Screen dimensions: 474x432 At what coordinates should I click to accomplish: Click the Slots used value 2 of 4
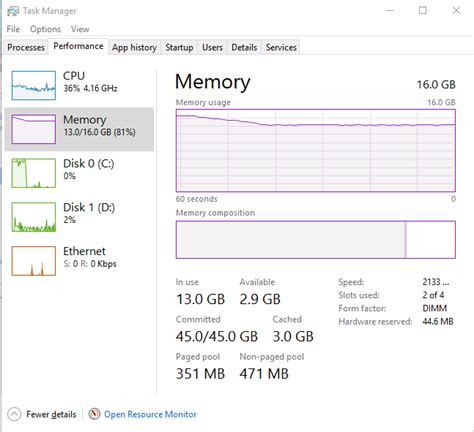click(x=433, y=295)
